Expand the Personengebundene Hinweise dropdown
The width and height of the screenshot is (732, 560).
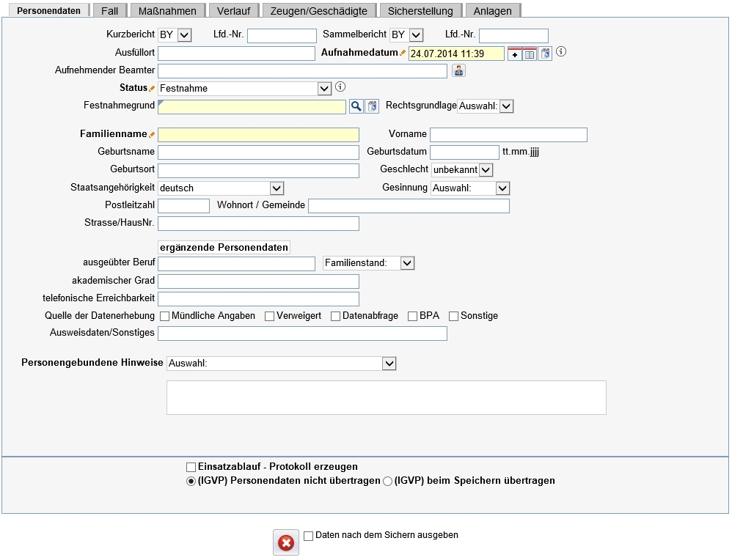281,364
